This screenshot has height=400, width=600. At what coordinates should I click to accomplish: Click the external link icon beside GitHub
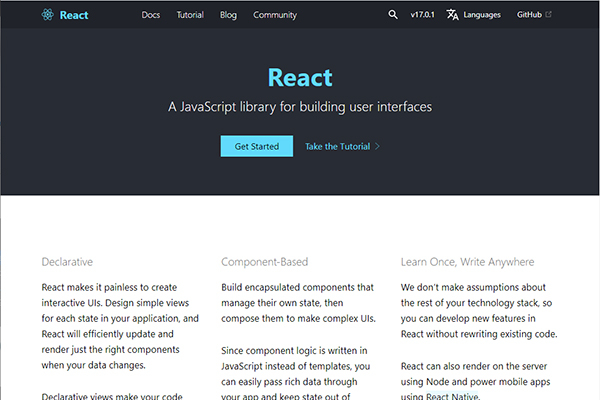point(548,14)
